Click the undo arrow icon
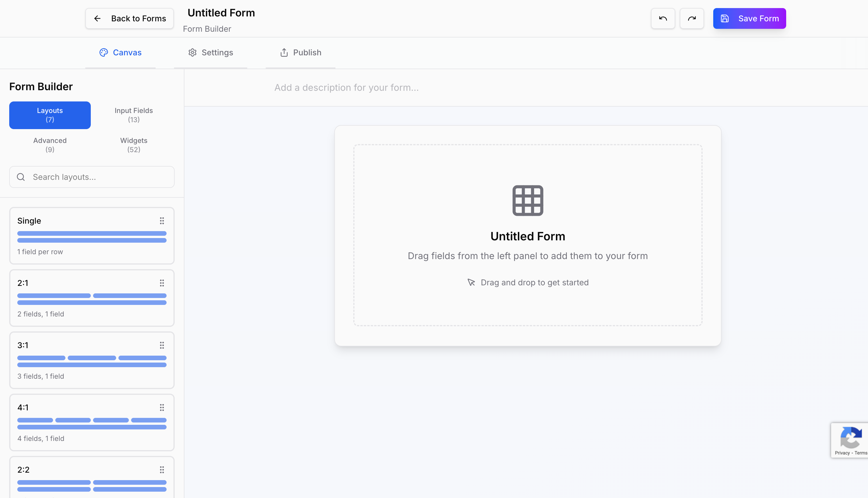This screenshot has height=498, width=868. [x=663, y=18]
